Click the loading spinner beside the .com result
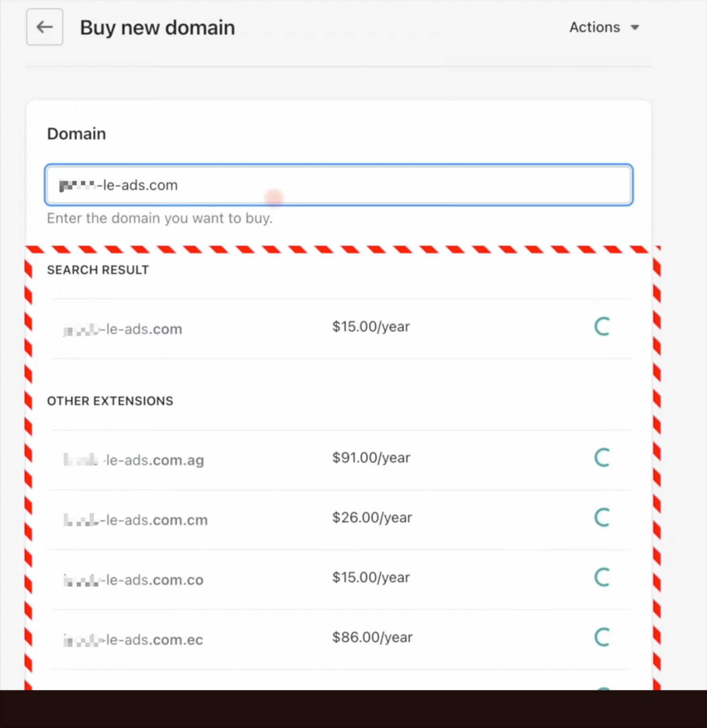The height and width of the screenshot is (728, 707). point(601,327)
